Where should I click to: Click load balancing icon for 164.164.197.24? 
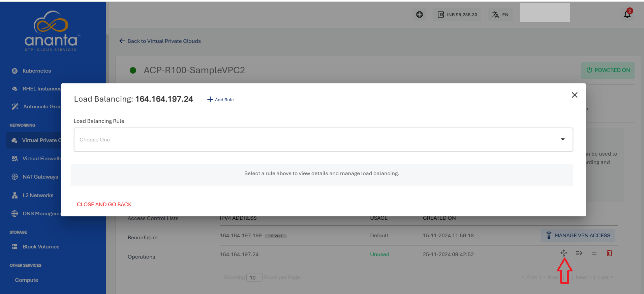coord(564,253)
